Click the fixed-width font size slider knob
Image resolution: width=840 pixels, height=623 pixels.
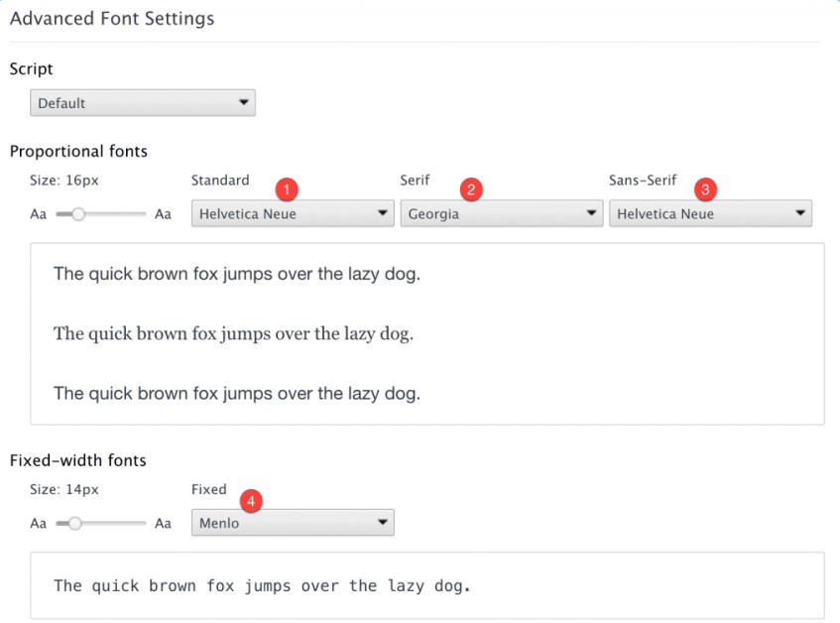coord(75,524)
